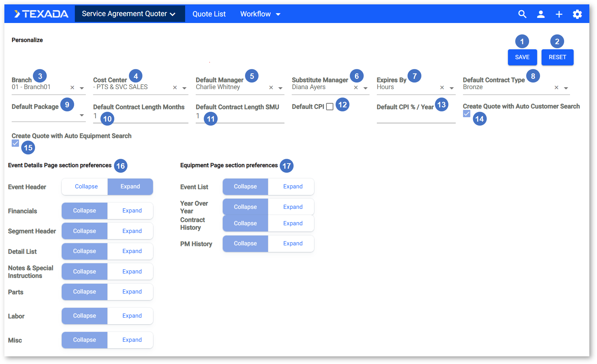
Task: Clear the Default Manager selection
Action: pos(271,88)
